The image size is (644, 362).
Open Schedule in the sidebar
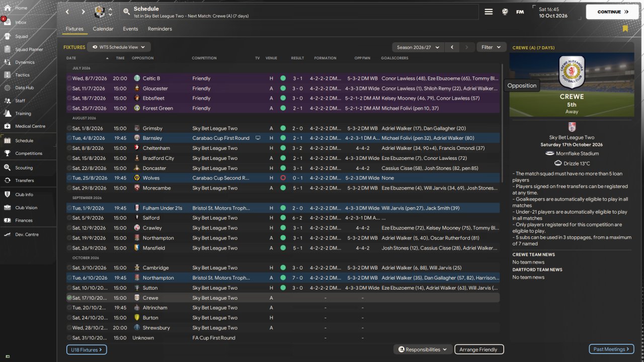[24, 141]
